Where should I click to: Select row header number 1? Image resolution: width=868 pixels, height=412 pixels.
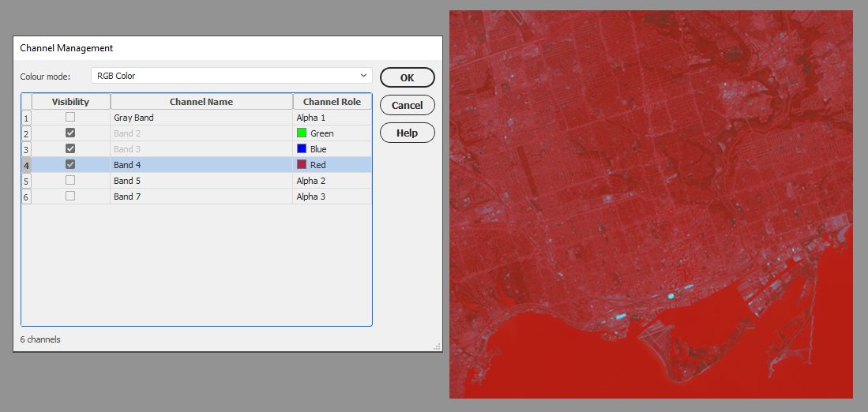click(x=27, y=118)
